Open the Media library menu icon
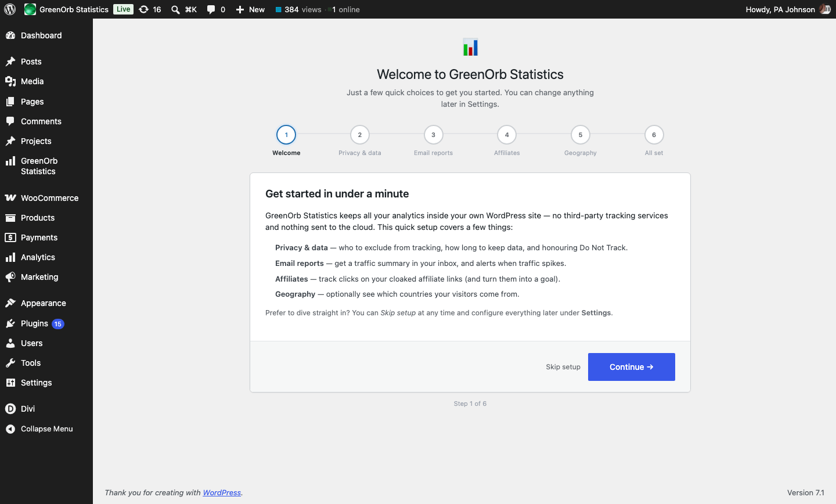This screenshot has height=504, width=836. [x=10, y=81]
